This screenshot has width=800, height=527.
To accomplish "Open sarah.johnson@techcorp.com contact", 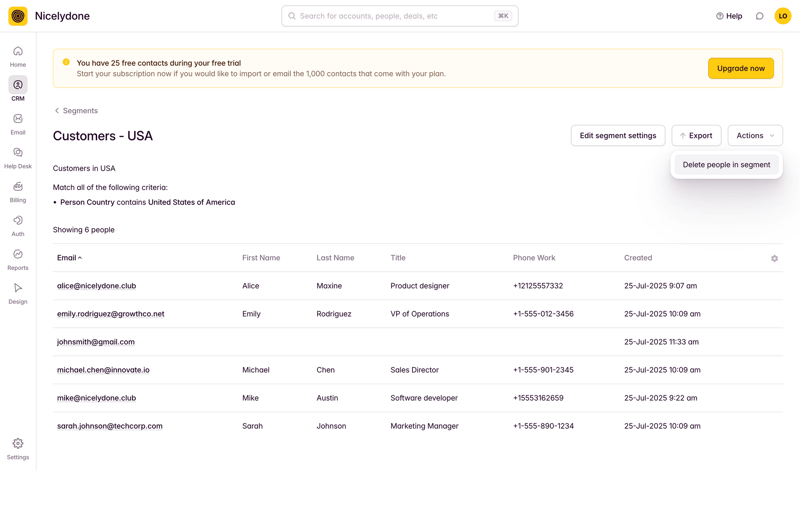I will (110, 426).
